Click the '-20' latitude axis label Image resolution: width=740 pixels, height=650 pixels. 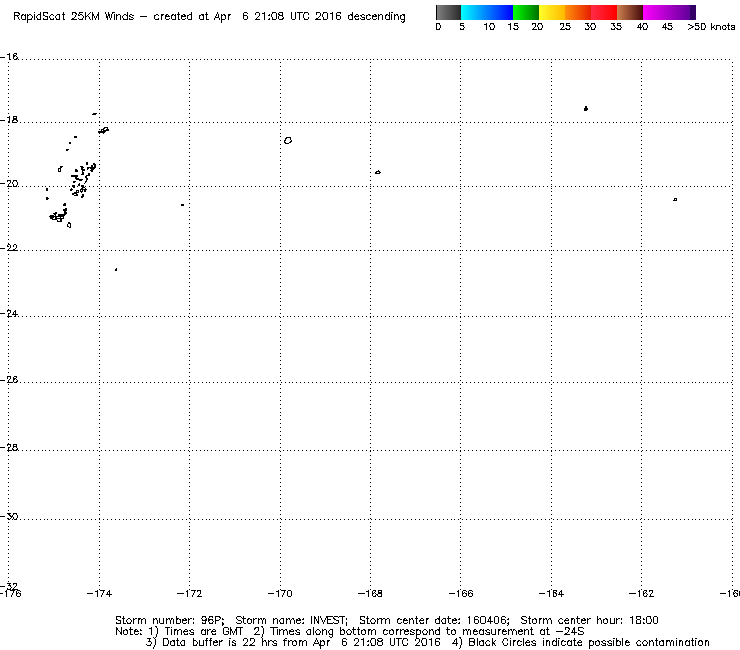[9, 184]
